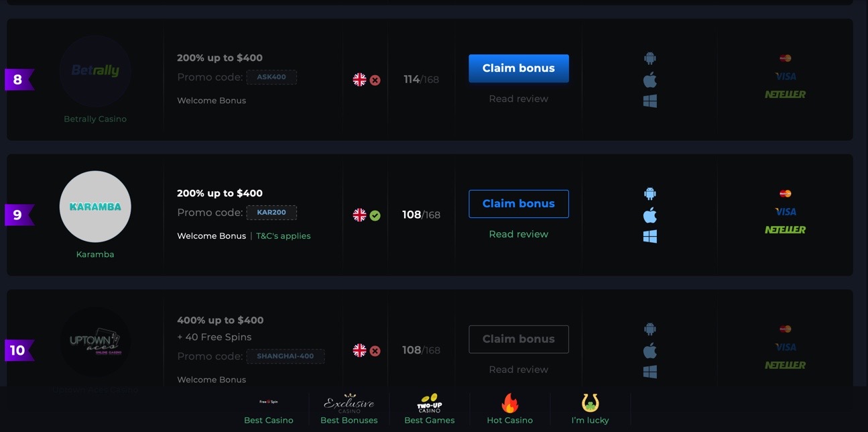Click the Betrally logo thumbnail
Image resolution: width=868 pixels, height=432 pixels.
[95, 71]
